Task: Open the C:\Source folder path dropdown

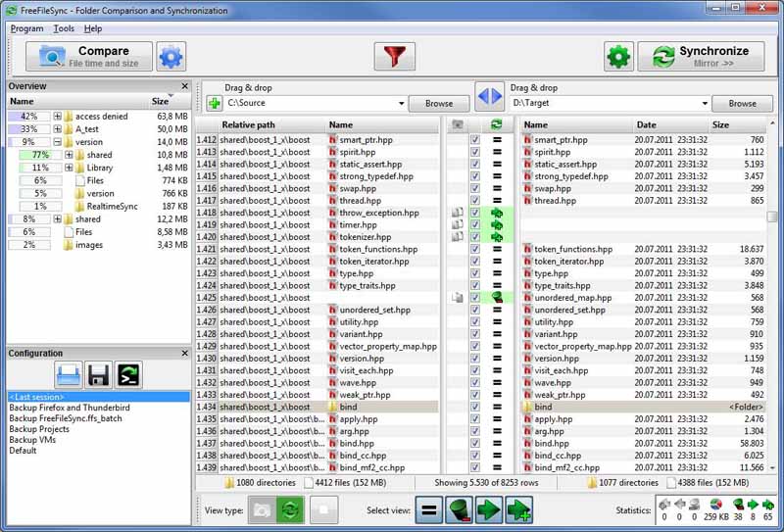Action: [x=402, y=103]
